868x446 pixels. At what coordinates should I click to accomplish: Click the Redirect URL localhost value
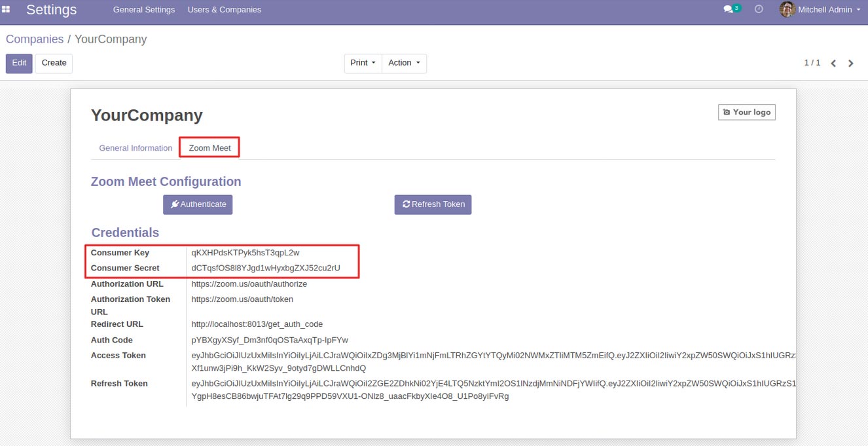point(257,324)
